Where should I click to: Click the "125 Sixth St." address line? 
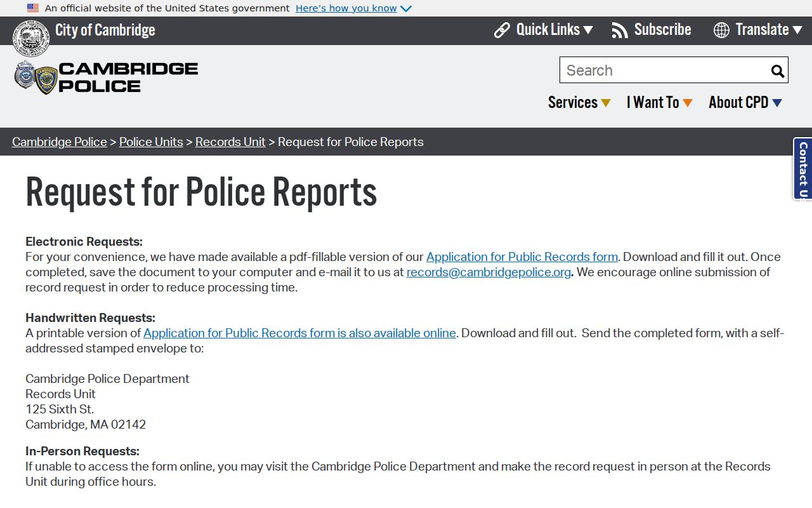click(60, 409)
